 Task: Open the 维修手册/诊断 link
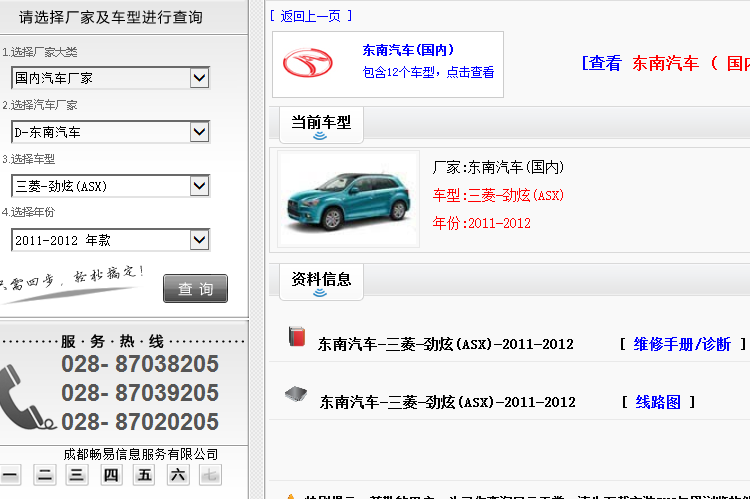tap(682, 344)
